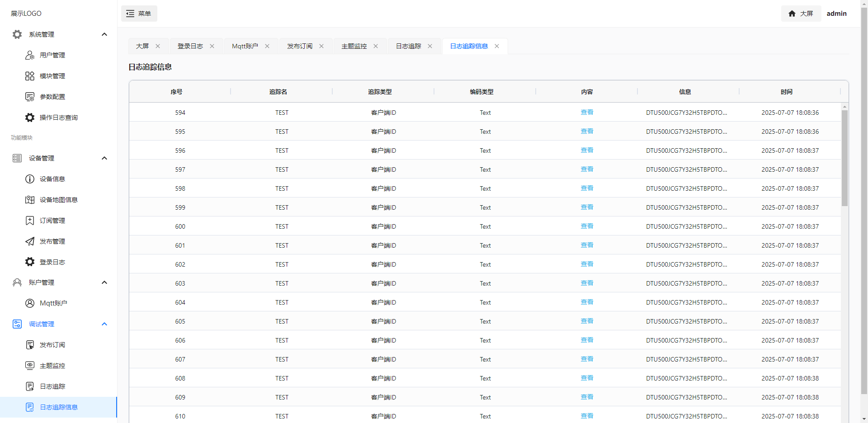
Task: Click the table vertical scrollbar thumb
Action: pos(844,158)
